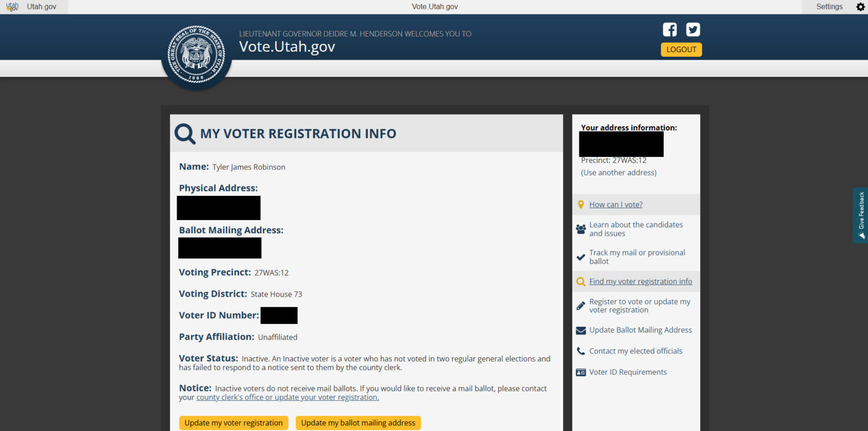The height and width of the screenshot is (431, 868).
Task: Select Find my voter registration info
Action: pyautogui.click(x=641, y=282)
